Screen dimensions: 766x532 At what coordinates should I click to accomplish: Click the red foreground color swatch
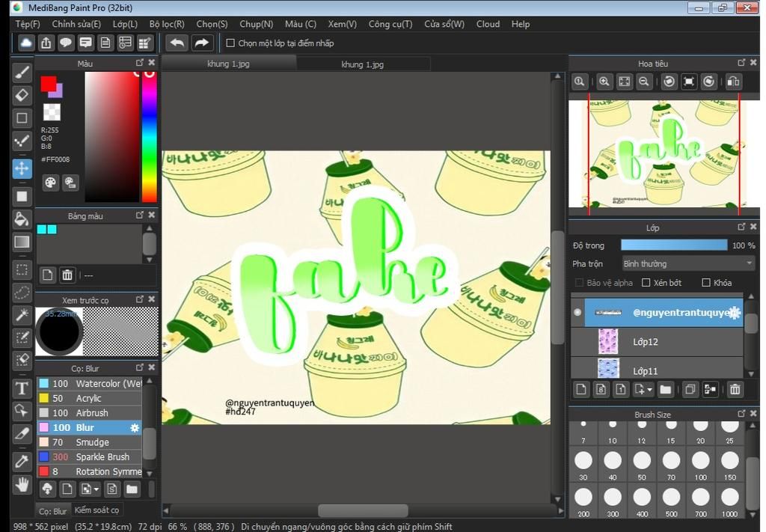(x=49, y=84)
